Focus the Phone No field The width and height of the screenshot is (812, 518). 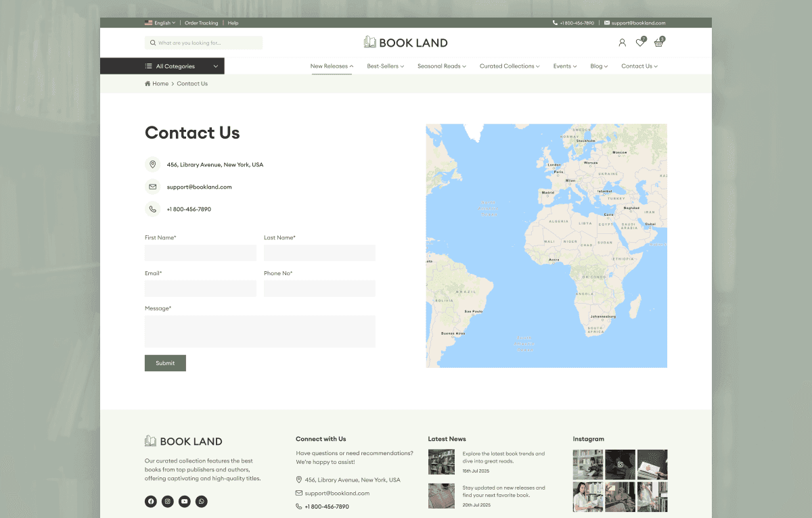(x=319, y=289)
